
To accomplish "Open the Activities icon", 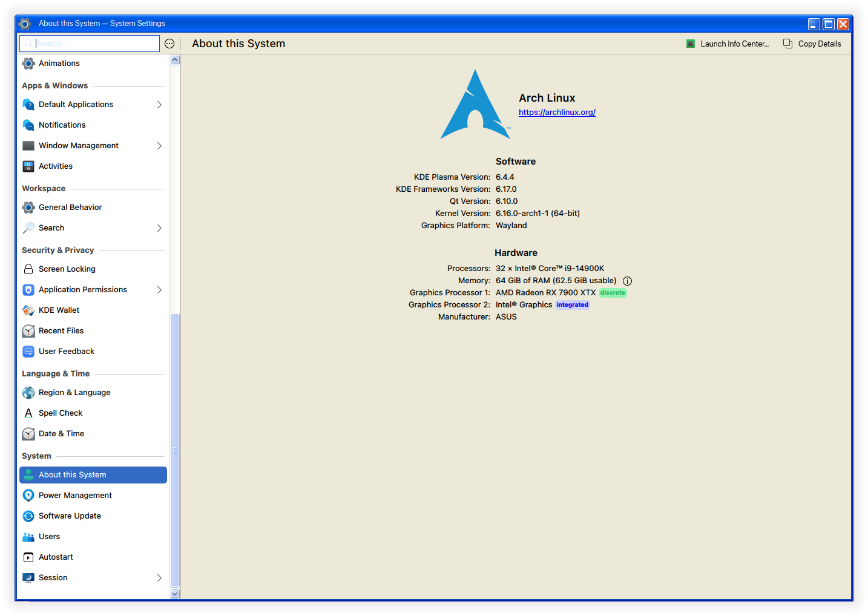I will 28,166.
